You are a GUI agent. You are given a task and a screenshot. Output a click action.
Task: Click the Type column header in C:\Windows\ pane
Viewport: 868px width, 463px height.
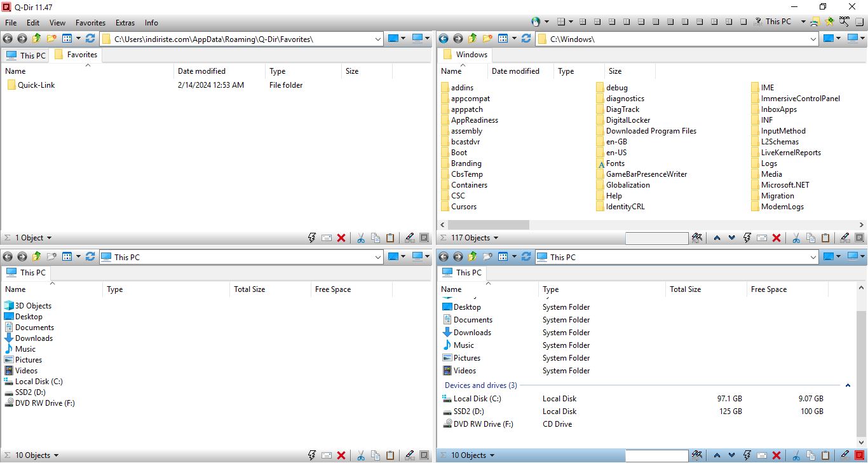tap(579, 71)
